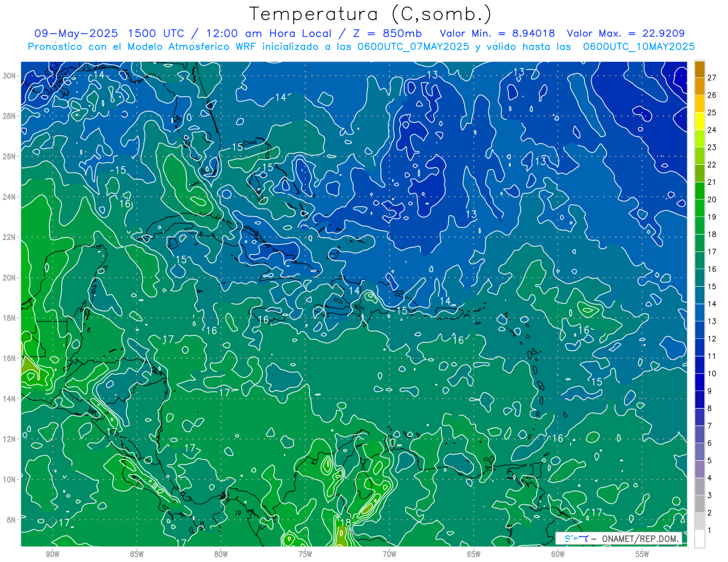Click the 70W longitude axis label
Screen dimensions: 728x562
click(389, 554)
